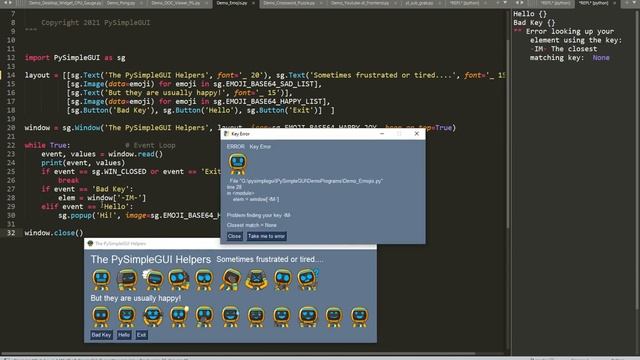Select fifth emoji in the sad row

pos(204,280)
